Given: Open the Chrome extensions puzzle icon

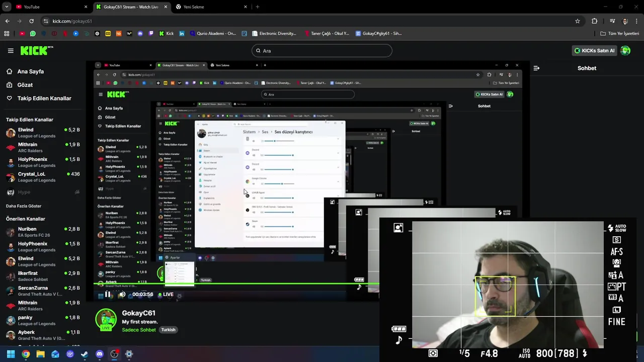Looking at the screenshot, I should coord(595,21).
